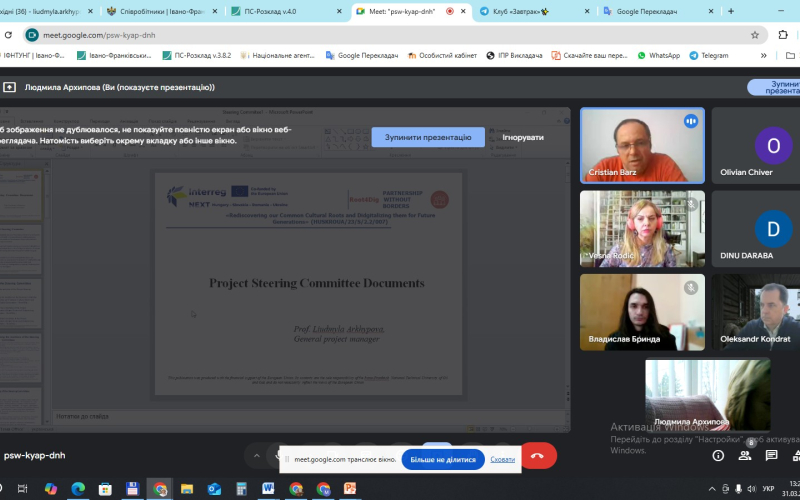Open PowerPoint from taskbar

[x=350, y=489]
